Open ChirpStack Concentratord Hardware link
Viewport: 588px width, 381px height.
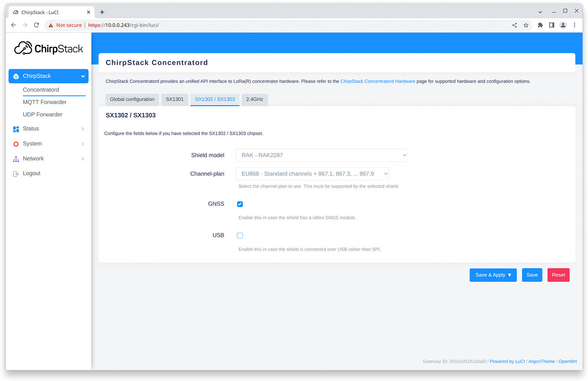coord(378,81)
